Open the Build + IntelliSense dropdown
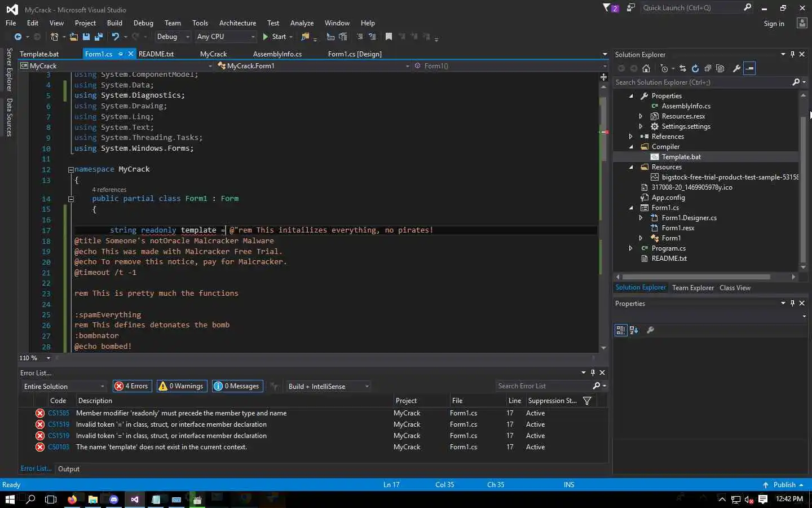 pyautogui.click(x=328, y=386)
